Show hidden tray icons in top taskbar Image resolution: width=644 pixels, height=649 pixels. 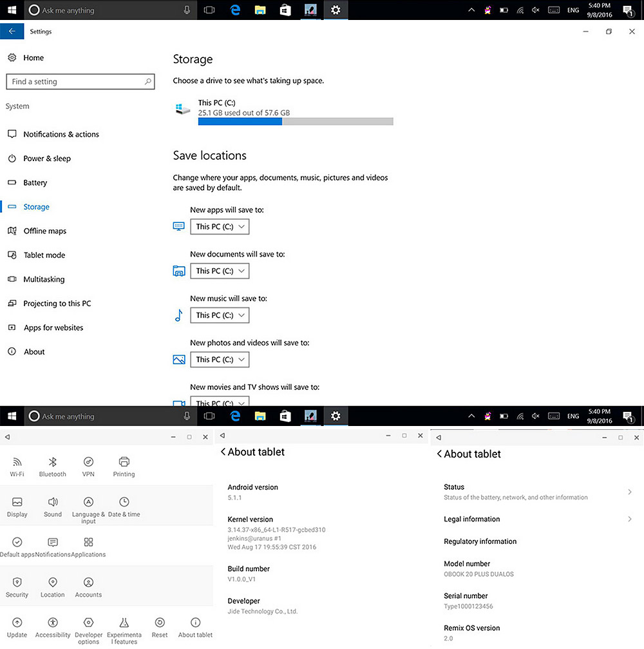471,10
